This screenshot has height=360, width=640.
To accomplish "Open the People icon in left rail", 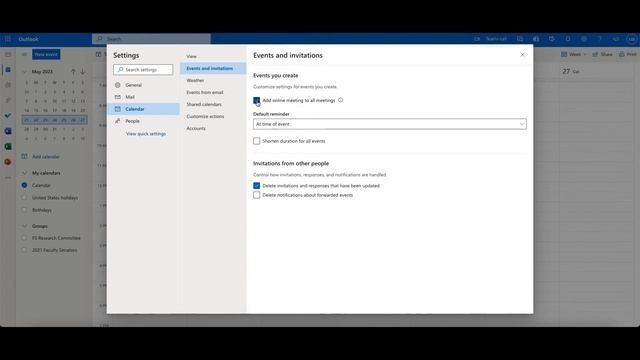I will (x=8, y=85).
